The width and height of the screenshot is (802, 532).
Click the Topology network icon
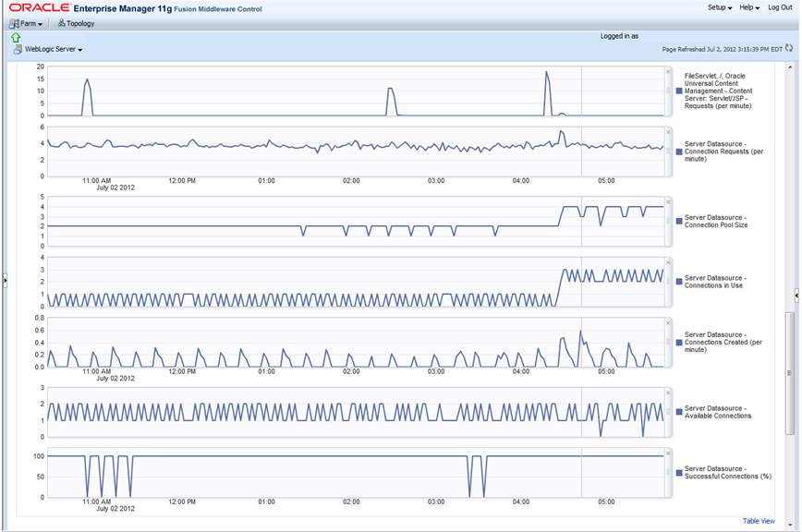click(x=61, y=23)
